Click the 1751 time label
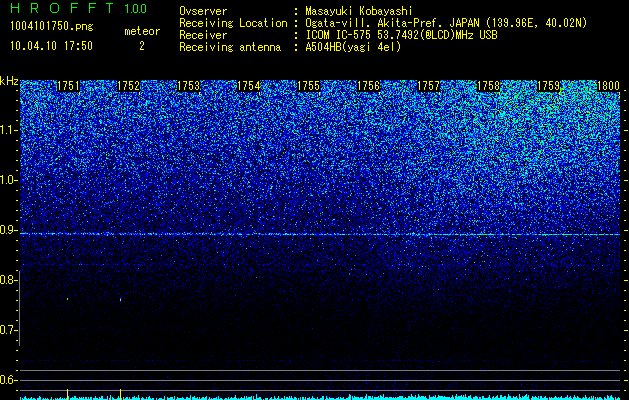 [68, 86]
